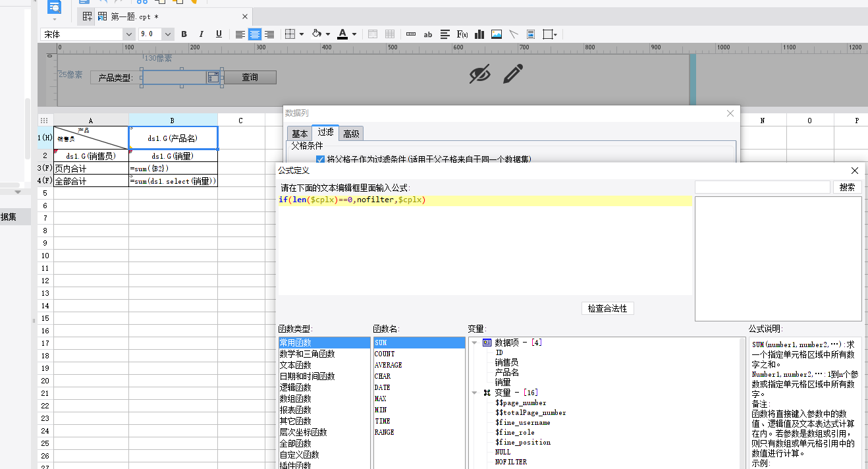Select $$page_number variable
Screen dimensions: 868x469
tap(521, 402)
